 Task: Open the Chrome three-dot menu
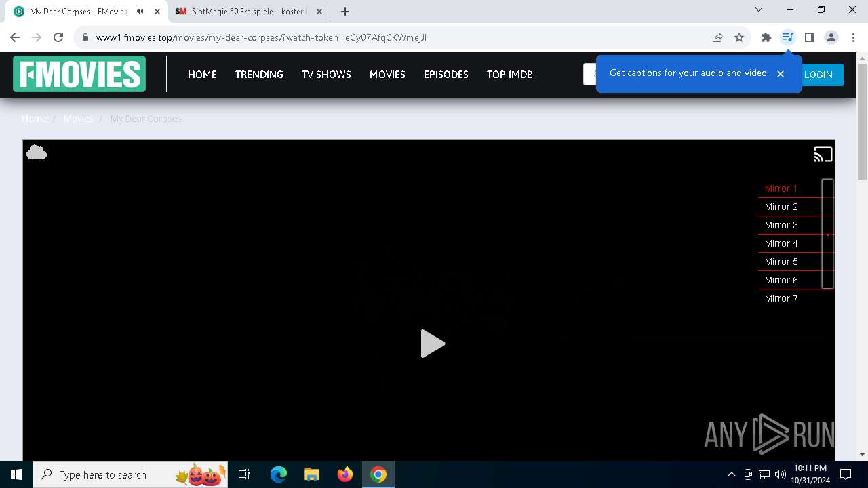click(853, 37)
